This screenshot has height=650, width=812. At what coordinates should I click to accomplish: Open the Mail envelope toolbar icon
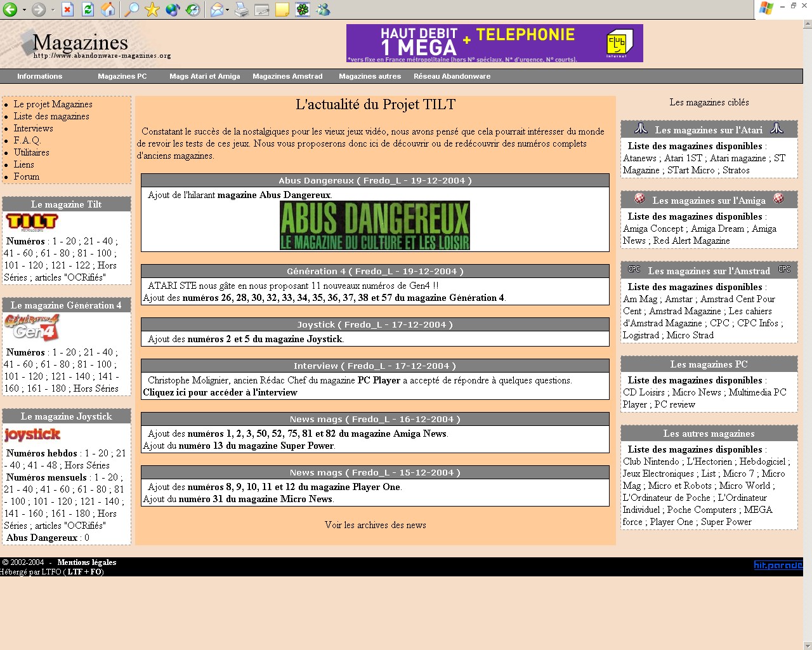click(217, 10)
